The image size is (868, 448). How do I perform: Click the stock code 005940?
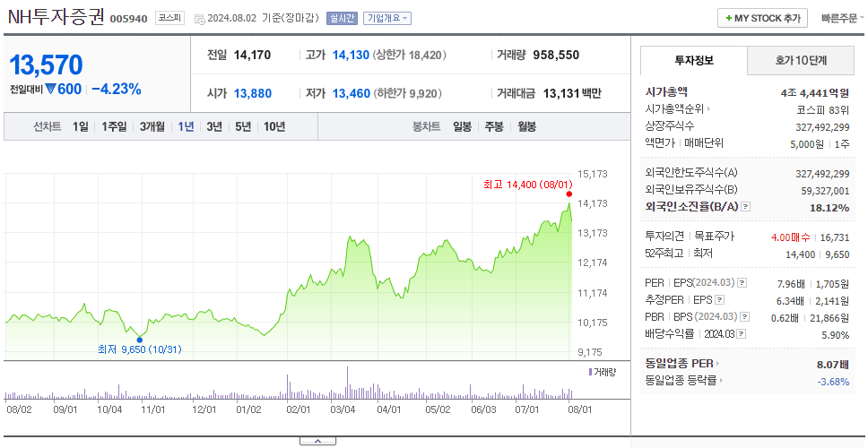click(129, 19)
